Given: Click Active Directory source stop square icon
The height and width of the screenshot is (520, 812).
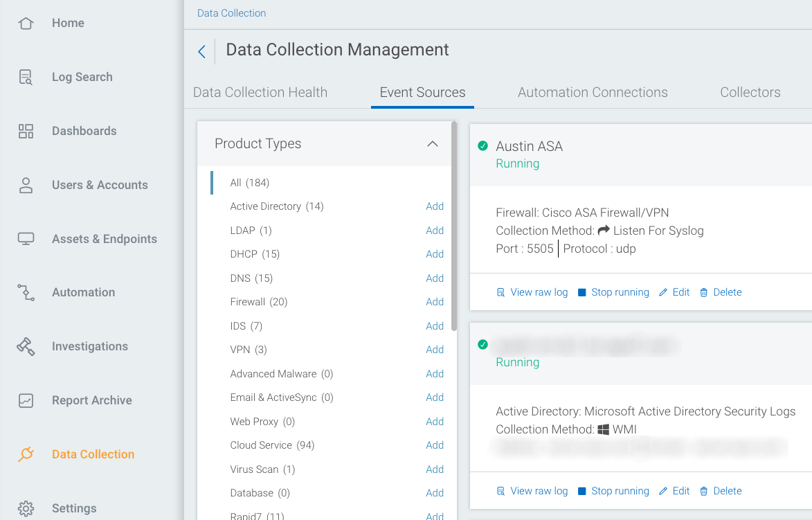Looking at the screenshot, I should 582,491.
